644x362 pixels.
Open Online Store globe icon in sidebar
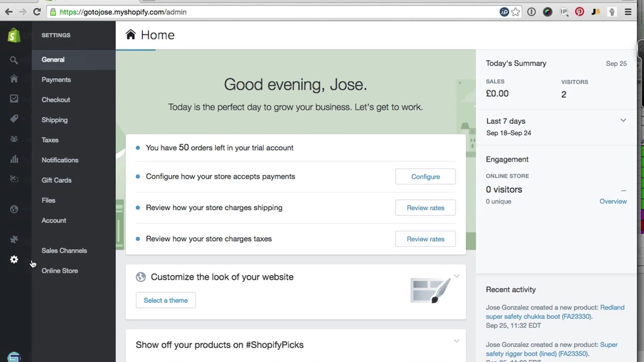(14, 209)
